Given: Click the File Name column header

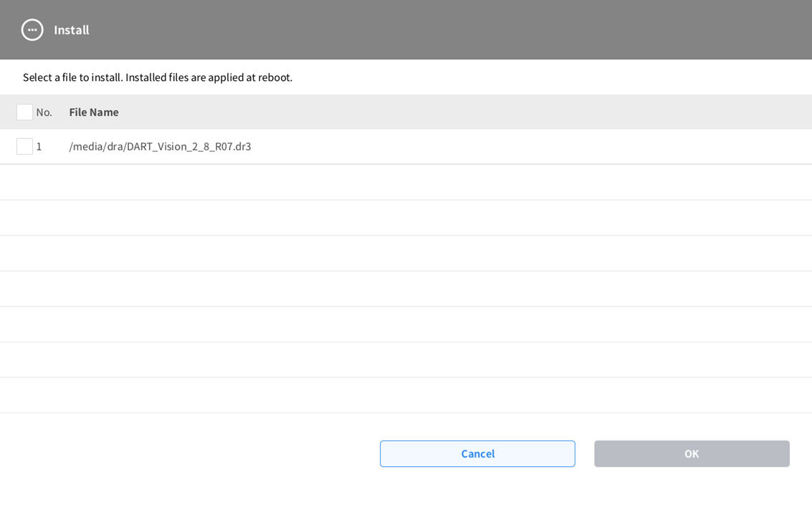Looking at the screenshot, I should (x=94, y=112).
